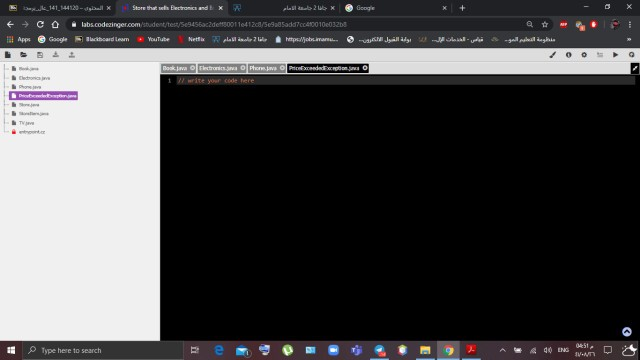Click the scroll-to-top arrow circle
640x360 pixels.
[627, 332]
